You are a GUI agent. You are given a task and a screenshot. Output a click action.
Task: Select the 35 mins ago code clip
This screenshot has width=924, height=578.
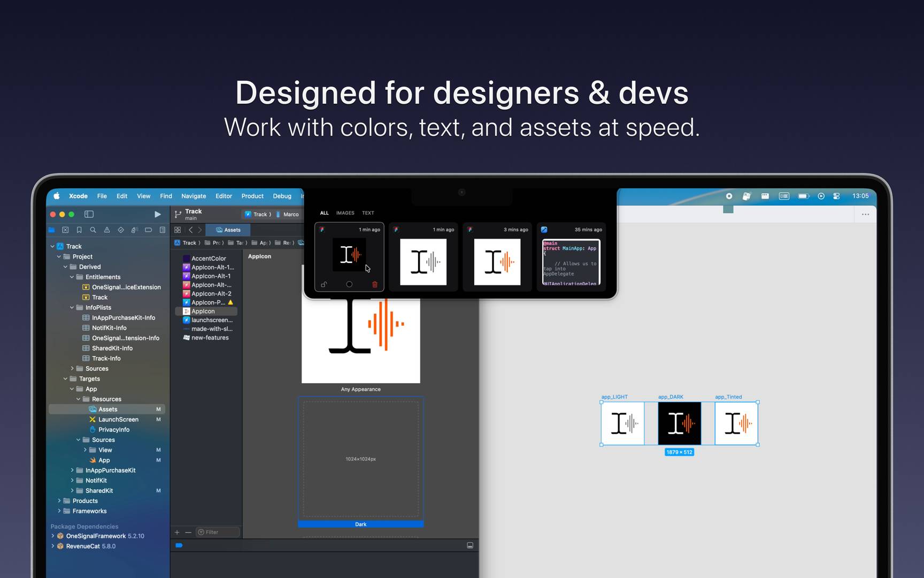click(x=571, y=257)
